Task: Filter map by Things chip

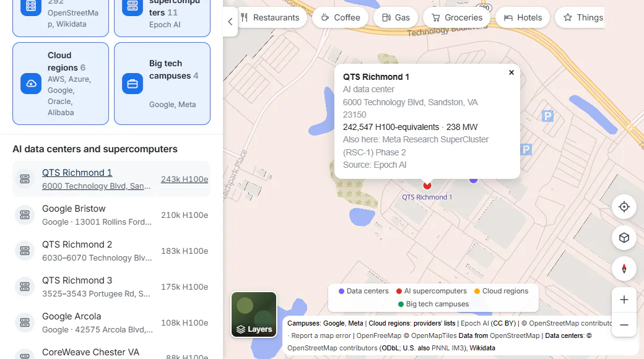Action: [x=580, y=18]
